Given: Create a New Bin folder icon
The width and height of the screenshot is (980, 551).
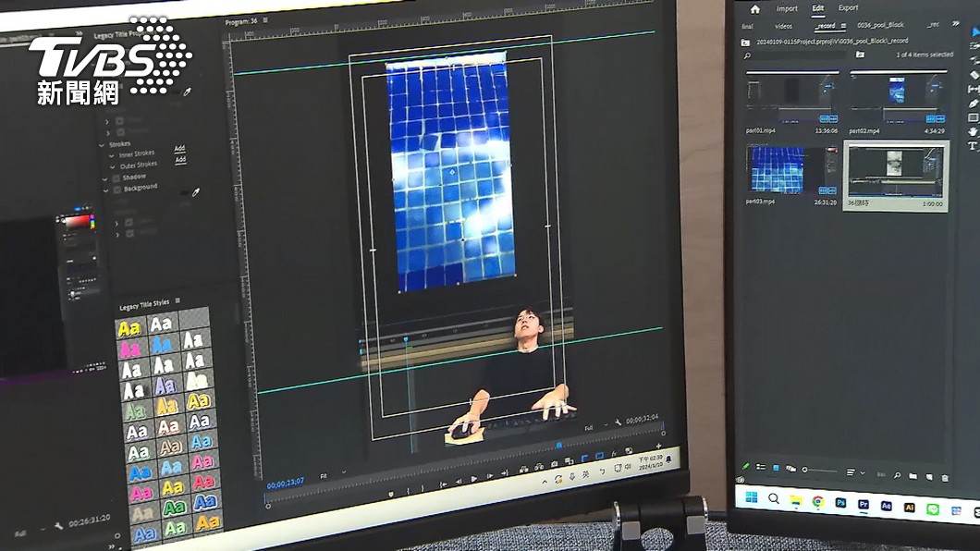Looking at the screenshot, I should click(x=913, y=476).
